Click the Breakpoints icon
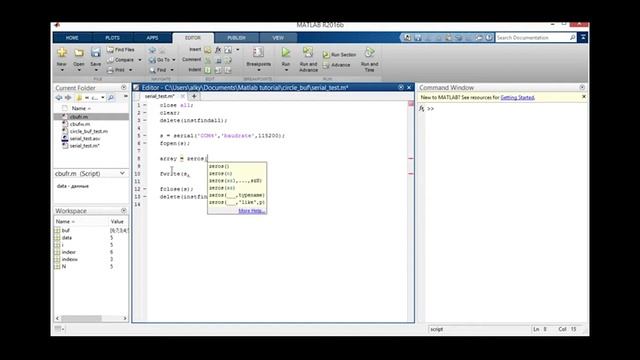The height and width of the screenshot is (360, 640). 258,53
